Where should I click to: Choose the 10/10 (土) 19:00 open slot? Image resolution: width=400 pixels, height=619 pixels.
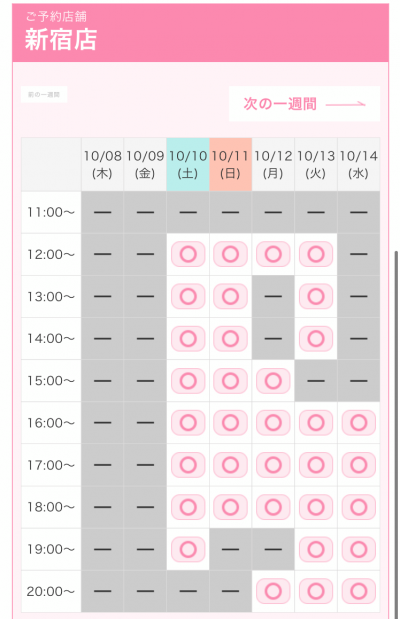tap(188, 549)
